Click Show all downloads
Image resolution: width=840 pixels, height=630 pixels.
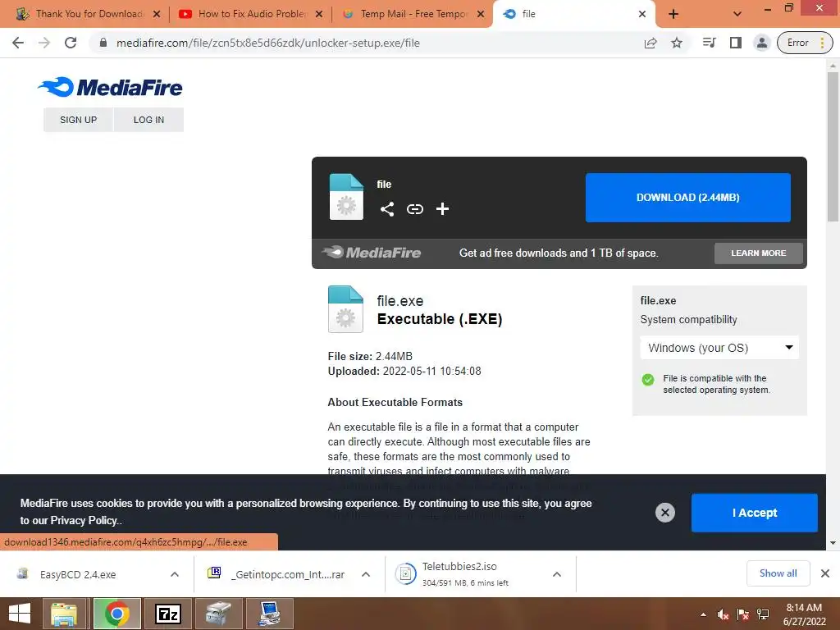pyautogui.click(x=778, y=573)
